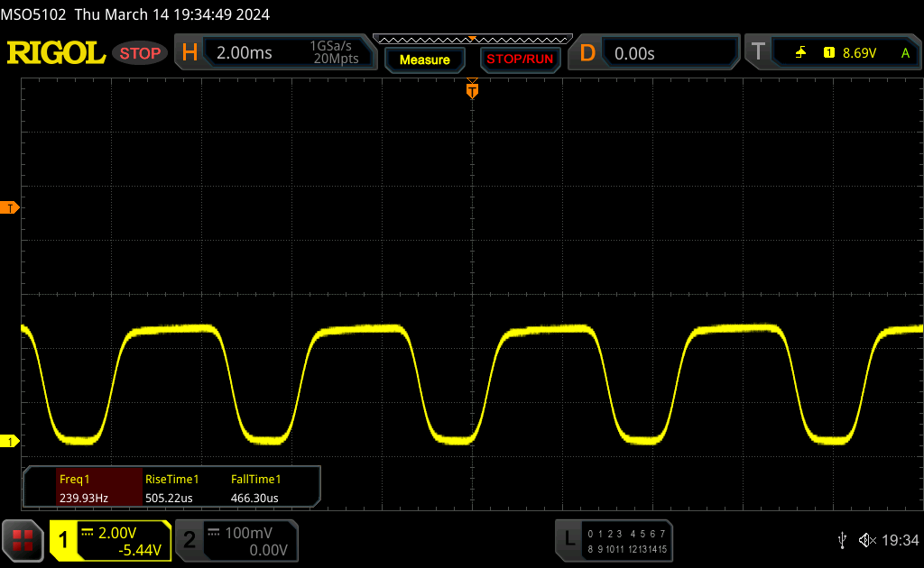Open the Measure menu
This screenshot has width=924, height=568.
[x=424, y=60]
